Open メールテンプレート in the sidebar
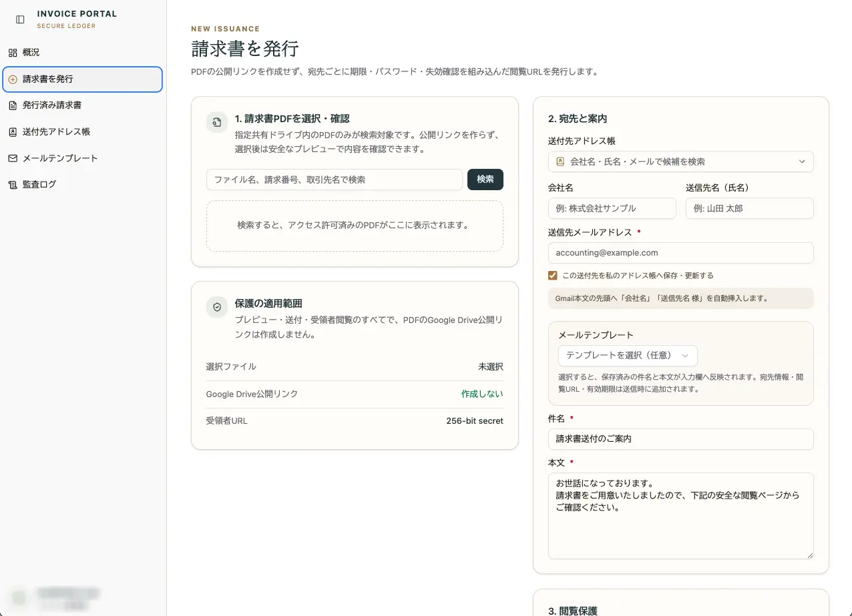852x616 pixels. click(82, 158)
